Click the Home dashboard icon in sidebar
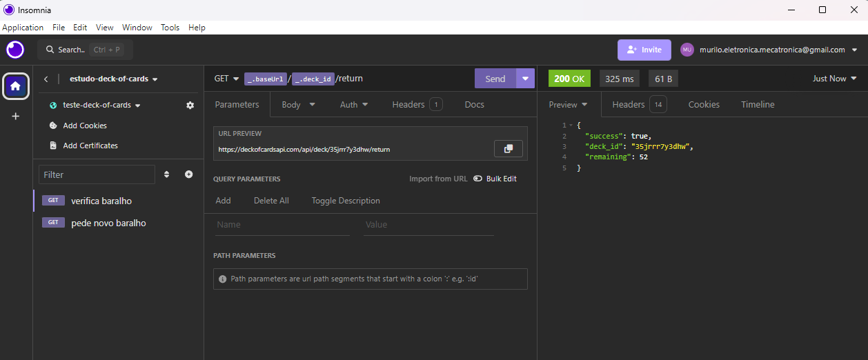868x360 pixels. pyautogui.click(x=16, y=86)
